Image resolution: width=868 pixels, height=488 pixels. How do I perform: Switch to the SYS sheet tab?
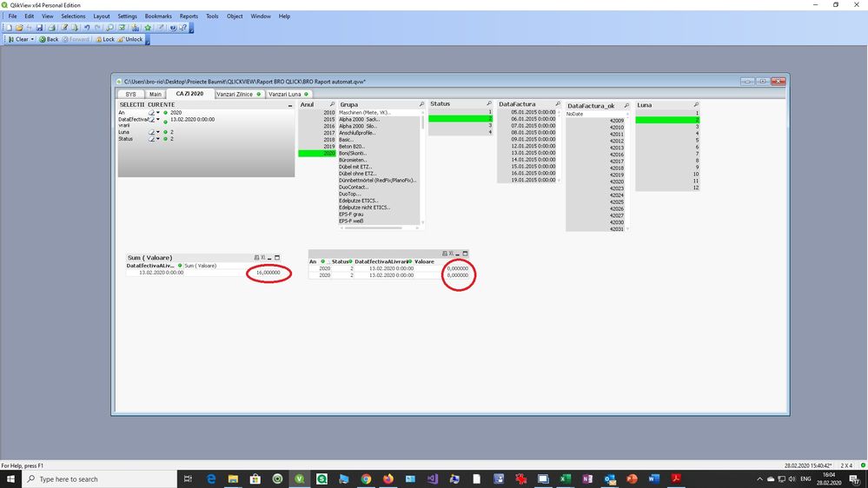tap(130, 94)
